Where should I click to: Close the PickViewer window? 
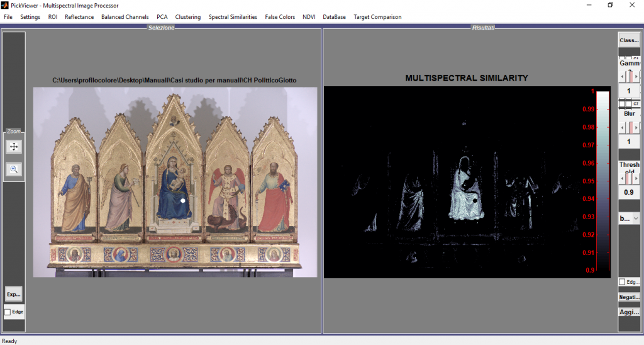632,5
